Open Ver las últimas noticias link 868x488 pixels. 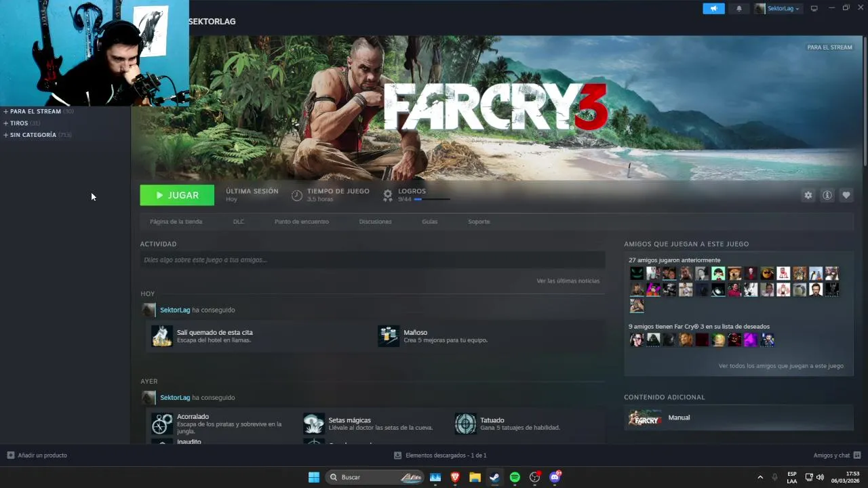568,281
